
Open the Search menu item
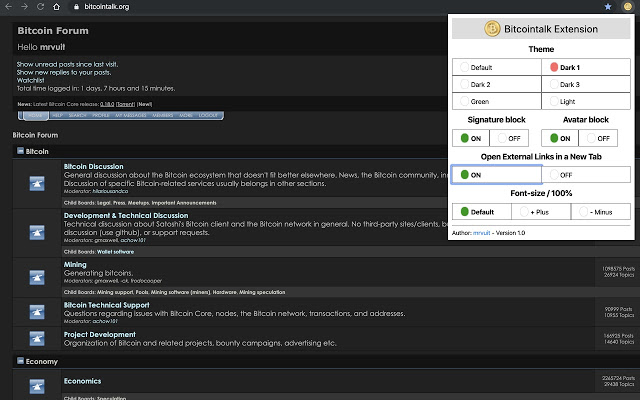click(x=78, y=116)
